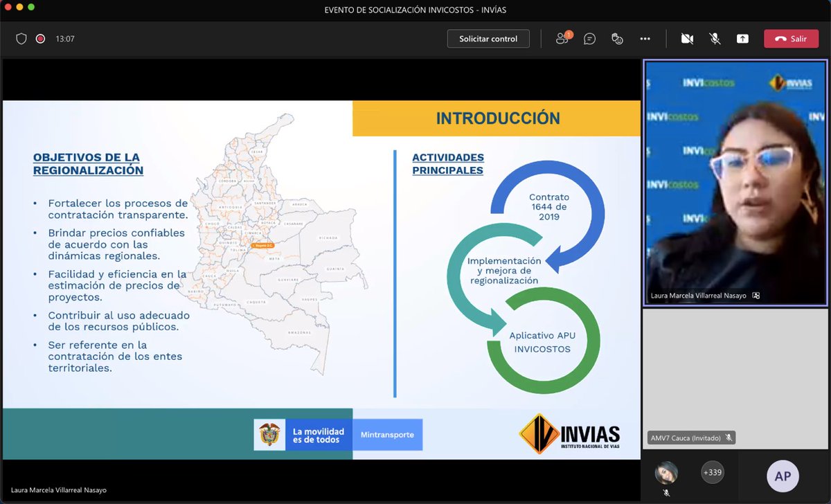Select Laura Marcela Villarreal Nasayo video tile
This screenshot has width=831, height=504.
[x=735, y=182]
